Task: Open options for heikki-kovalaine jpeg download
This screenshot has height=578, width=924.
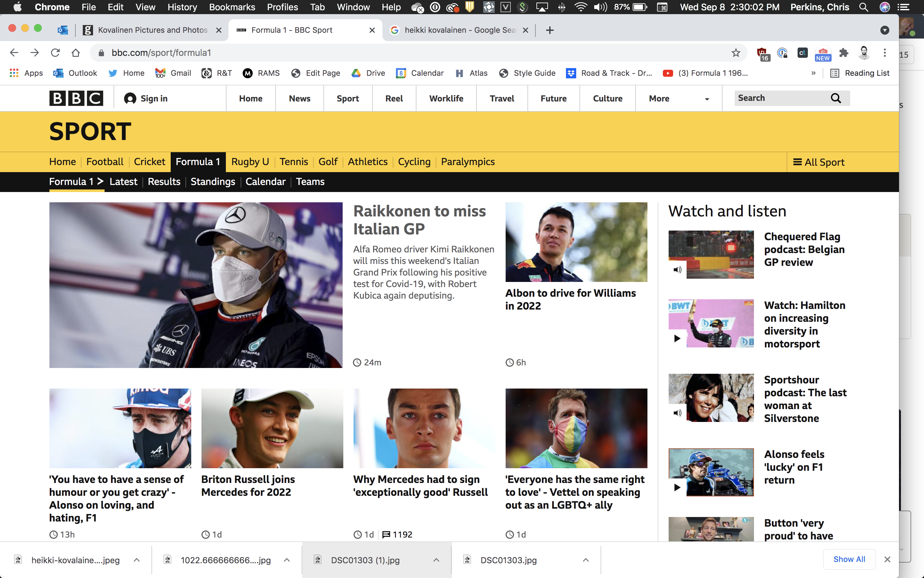Action: point(137,560)
